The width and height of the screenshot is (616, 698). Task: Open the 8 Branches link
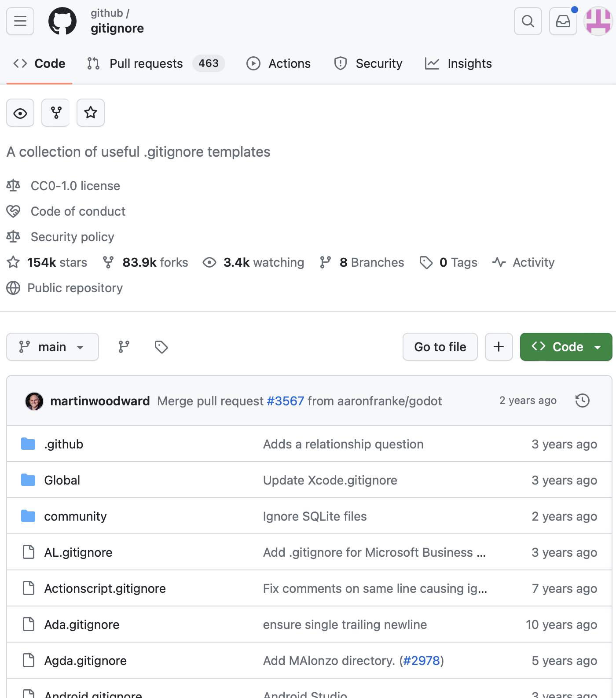tap(362, 263)
